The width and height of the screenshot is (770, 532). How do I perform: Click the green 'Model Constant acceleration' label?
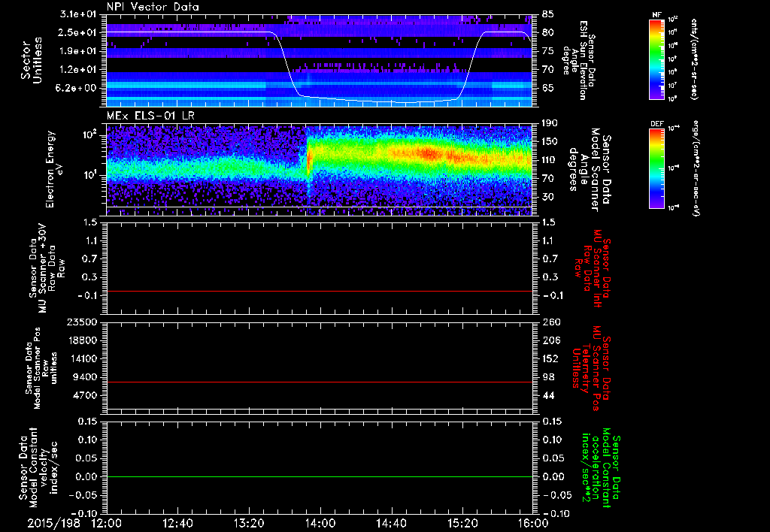600,469
